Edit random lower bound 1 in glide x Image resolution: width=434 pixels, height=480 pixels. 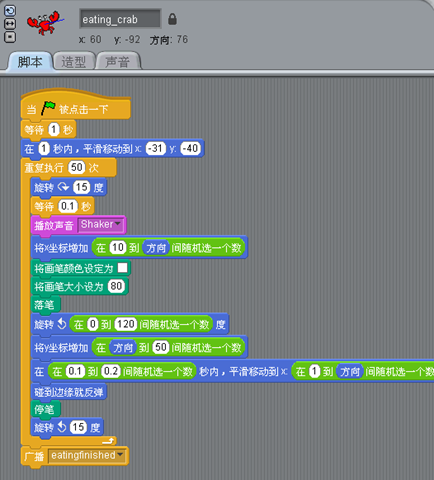coord(314,371)
